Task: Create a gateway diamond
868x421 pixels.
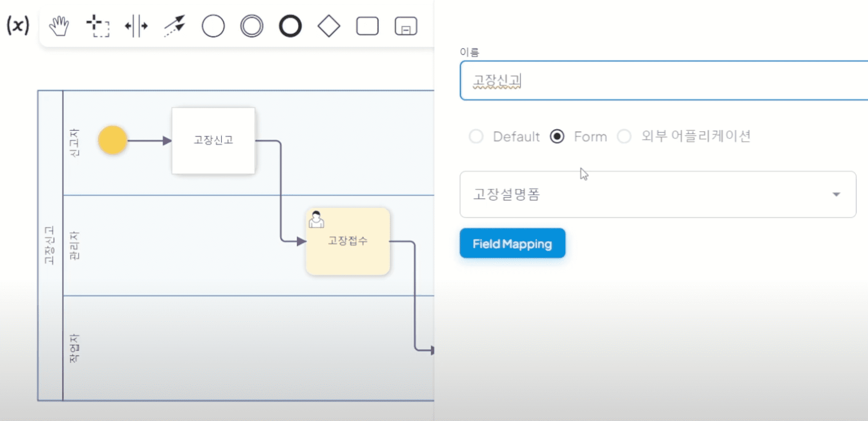Action: click(329, 26)
